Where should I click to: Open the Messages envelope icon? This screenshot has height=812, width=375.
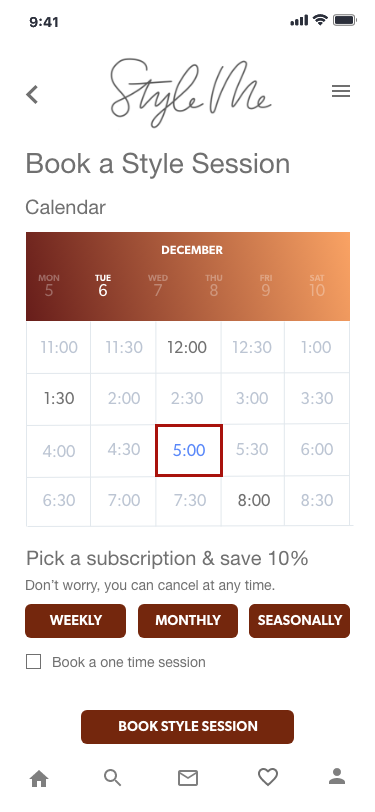(x=188, y=778)
